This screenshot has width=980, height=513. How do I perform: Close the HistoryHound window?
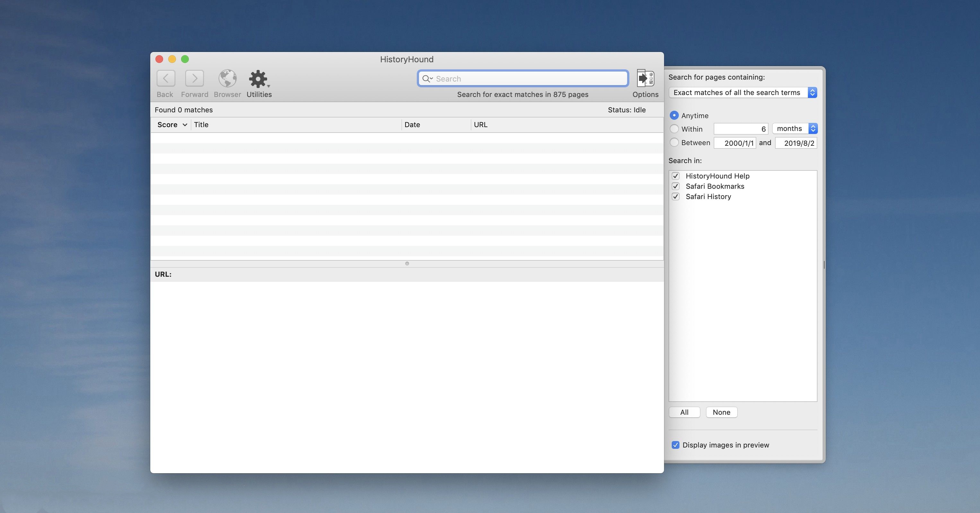coord(159,59)
